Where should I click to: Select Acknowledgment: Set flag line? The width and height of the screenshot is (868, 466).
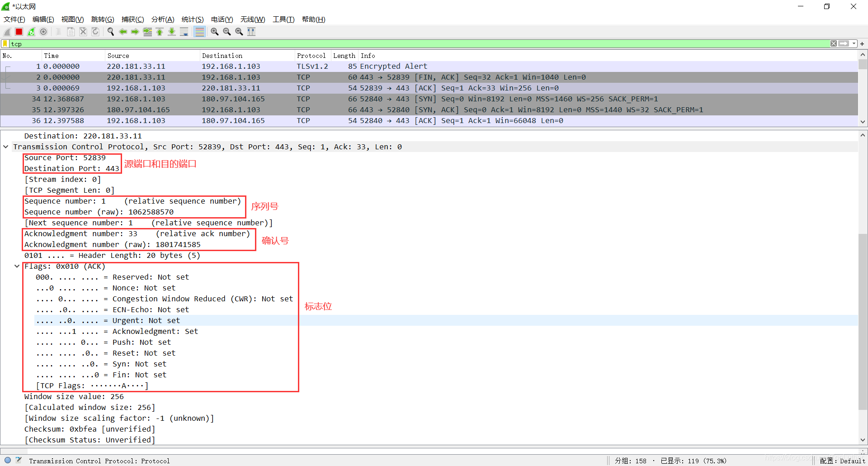coord(117,331)
